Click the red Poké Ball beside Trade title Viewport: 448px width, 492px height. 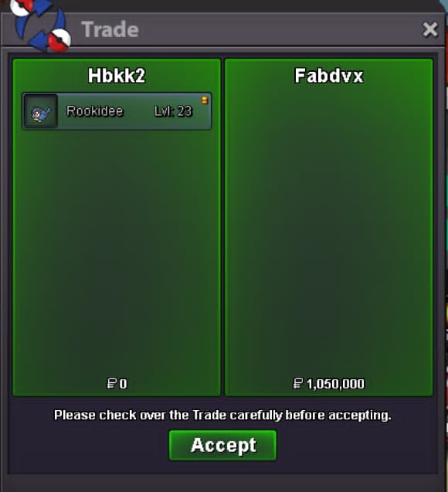[59, 40]
